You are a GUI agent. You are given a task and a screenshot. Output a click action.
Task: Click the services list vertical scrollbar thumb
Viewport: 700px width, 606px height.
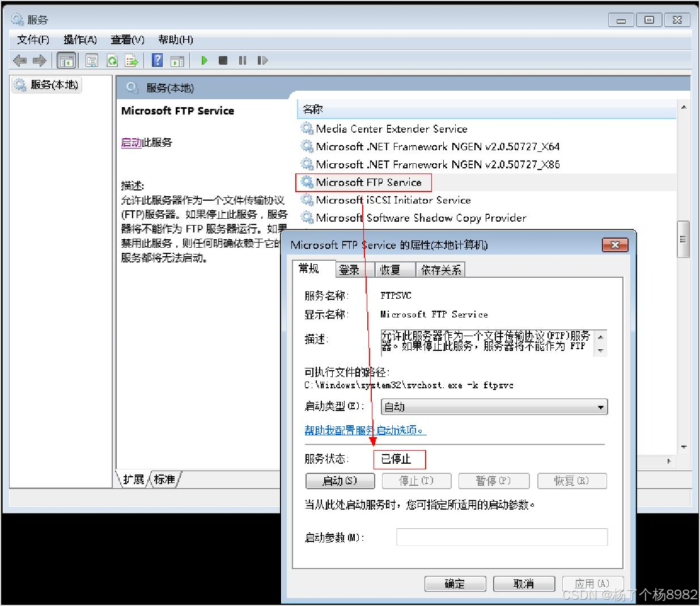point(684,239)
